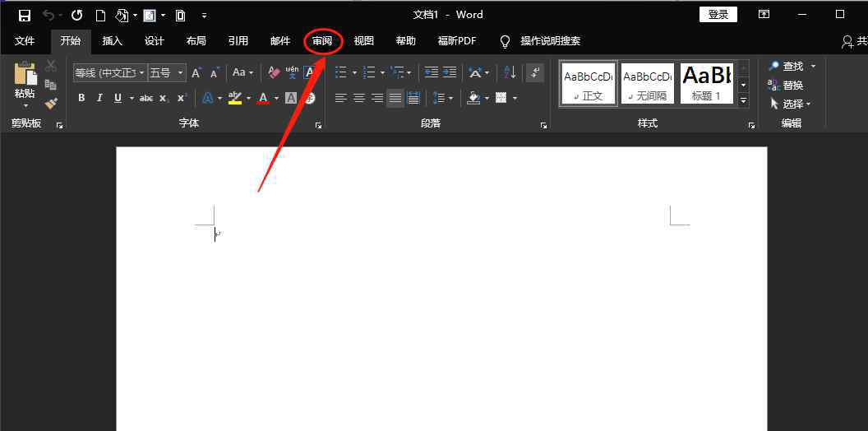Select the Format Painter brush icon
868x431 pixels.
(51, 104)
